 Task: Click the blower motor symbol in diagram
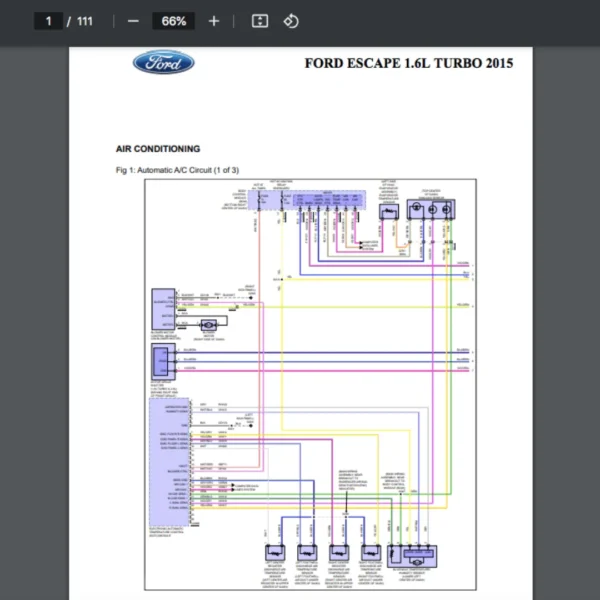pos(209,325)
